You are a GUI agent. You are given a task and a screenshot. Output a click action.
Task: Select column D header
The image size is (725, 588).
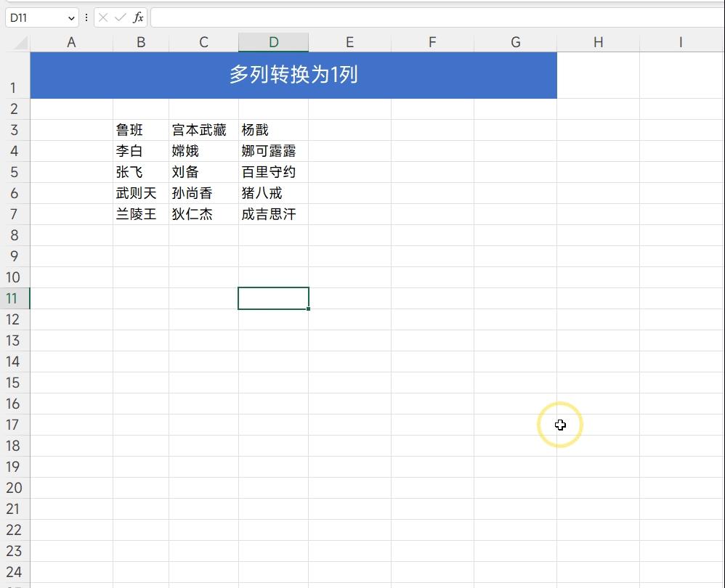[273, 42]
